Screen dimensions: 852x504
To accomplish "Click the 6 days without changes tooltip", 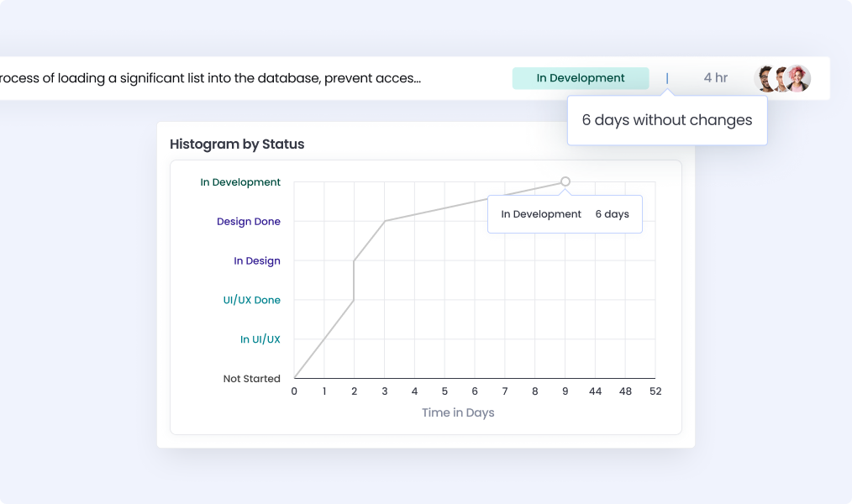I will (667, 120).
